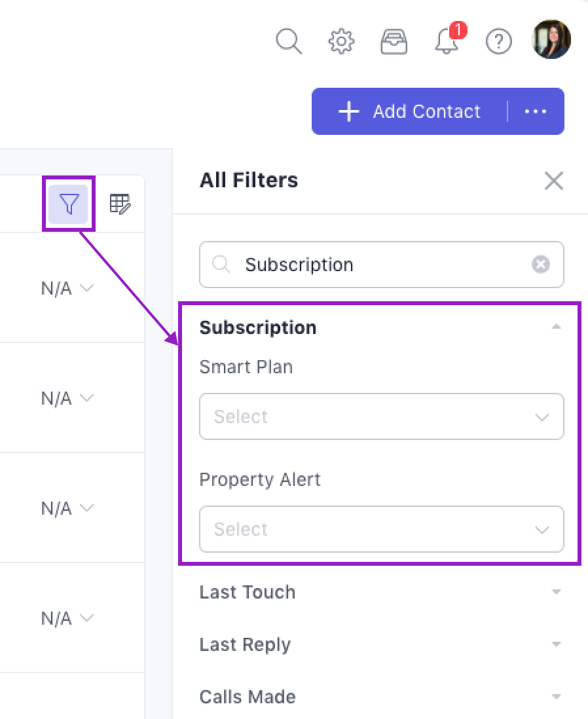588x719 pixels.
Task: Open the Smart Plan select dropdown
Action: (381, 416)
